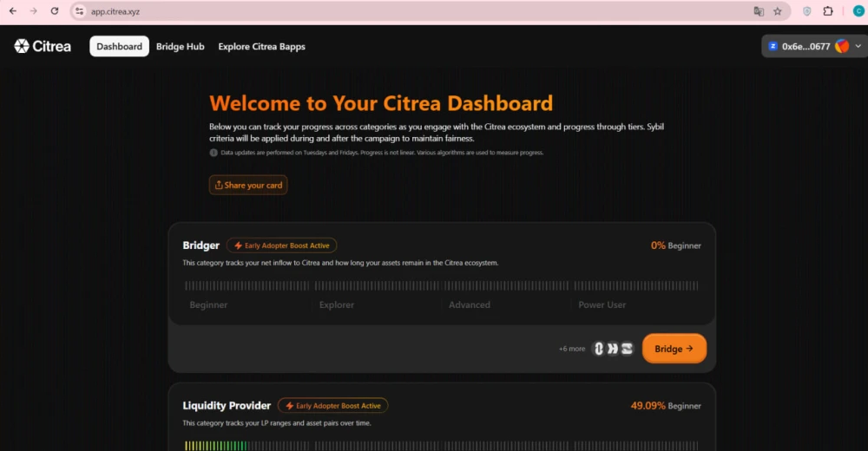868x451 pixels.
Task: Switch to the Bridge Hub tab
Action: pos(180,47)
